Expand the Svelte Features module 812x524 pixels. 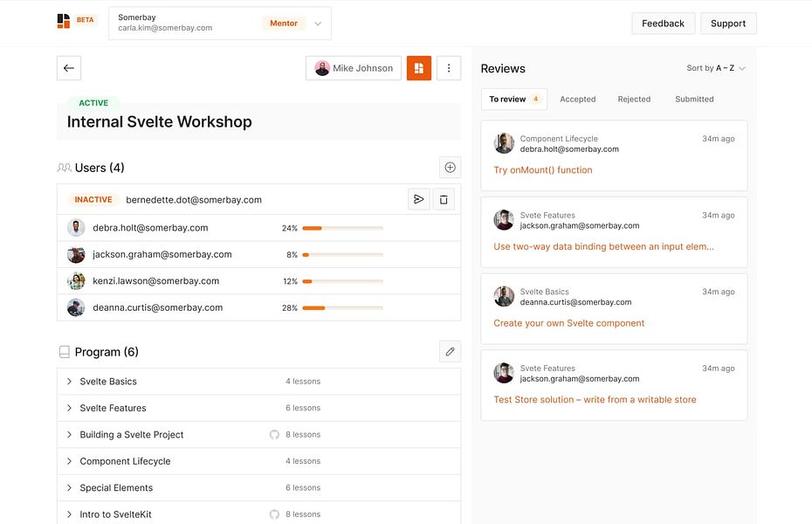point(69,408)
